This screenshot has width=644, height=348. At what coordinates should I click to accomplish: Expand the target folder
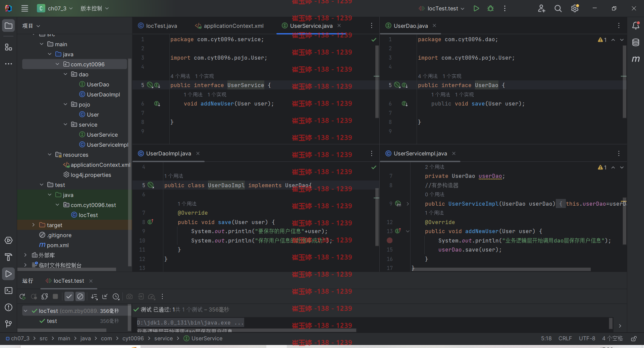[x=33, y=225]
